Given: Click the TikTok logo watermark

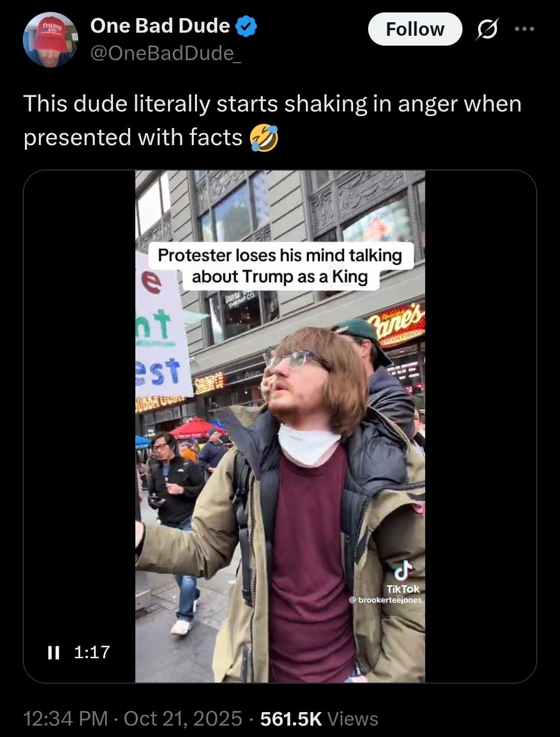Looking at the screenshot, I should pos(403,577).
